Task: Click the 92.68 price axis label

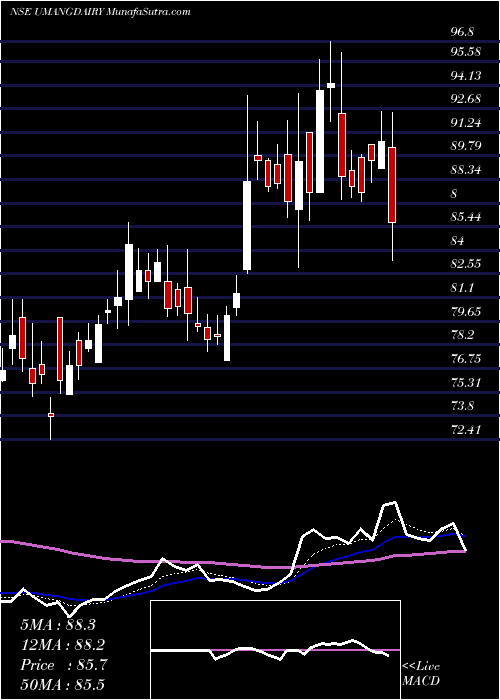Action: coord(465,99)
